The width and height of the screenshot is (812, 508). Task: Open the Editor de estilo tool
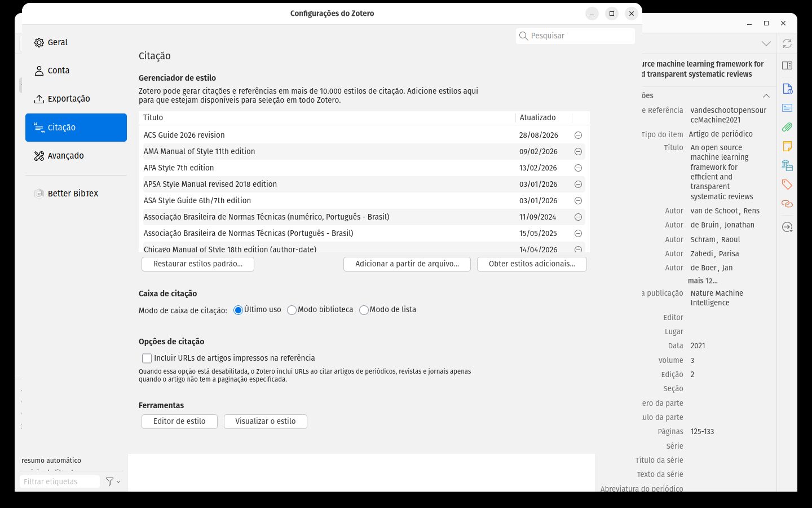[x=179, y=422]
